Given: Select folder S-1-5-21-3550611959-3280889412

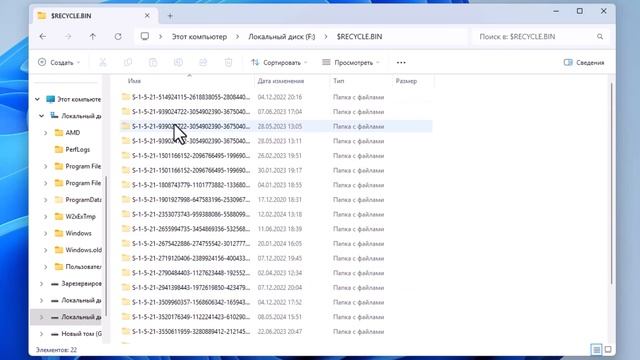Looking at the screenshot, I should [x=191, y=331].
